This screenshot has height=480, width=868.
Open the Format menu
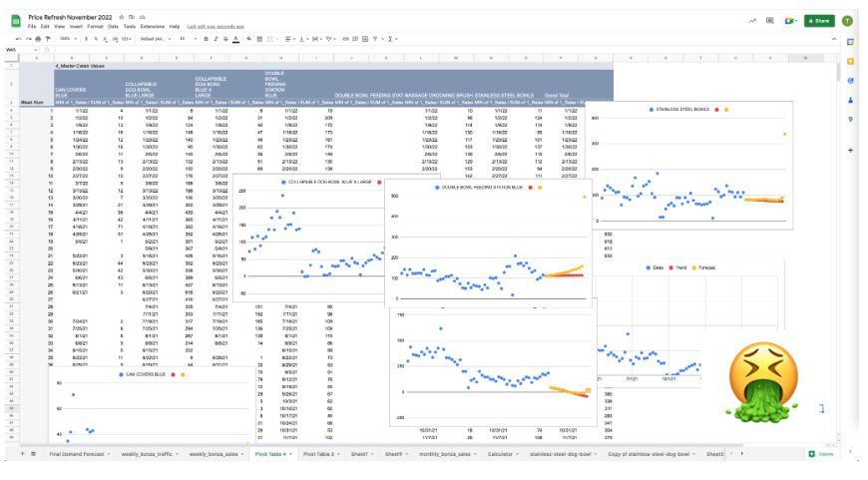[95, 26]
